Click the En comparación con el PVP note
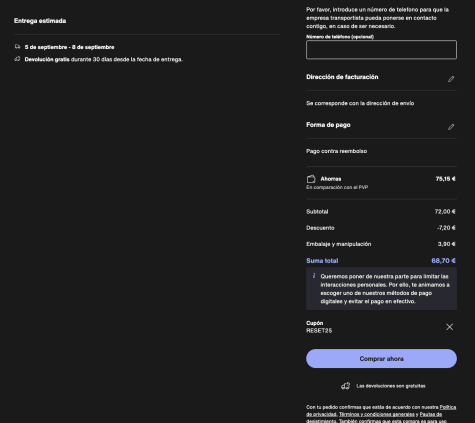 [337, 187]
